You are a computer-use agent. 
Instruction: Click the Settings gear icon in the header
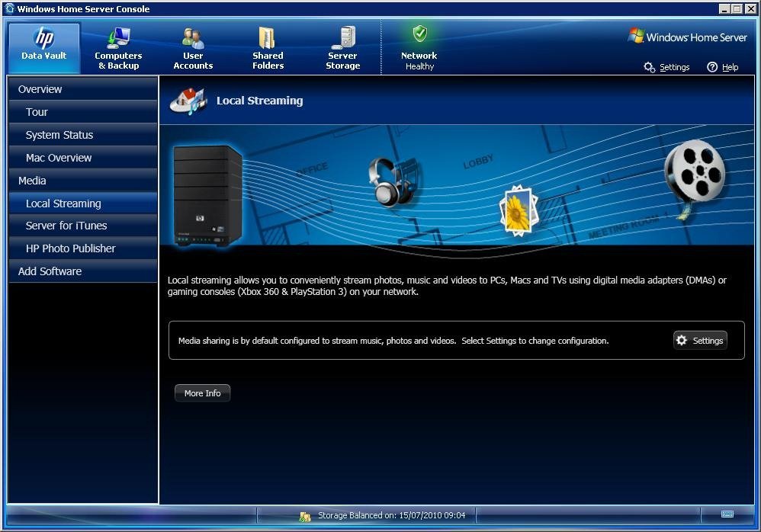click(650, 67)
